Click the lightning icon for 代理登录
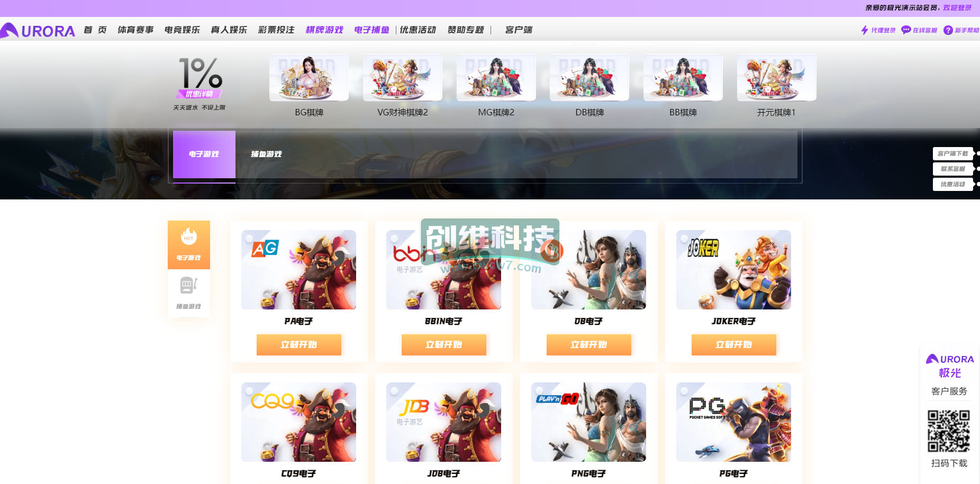 click(865, 30)
